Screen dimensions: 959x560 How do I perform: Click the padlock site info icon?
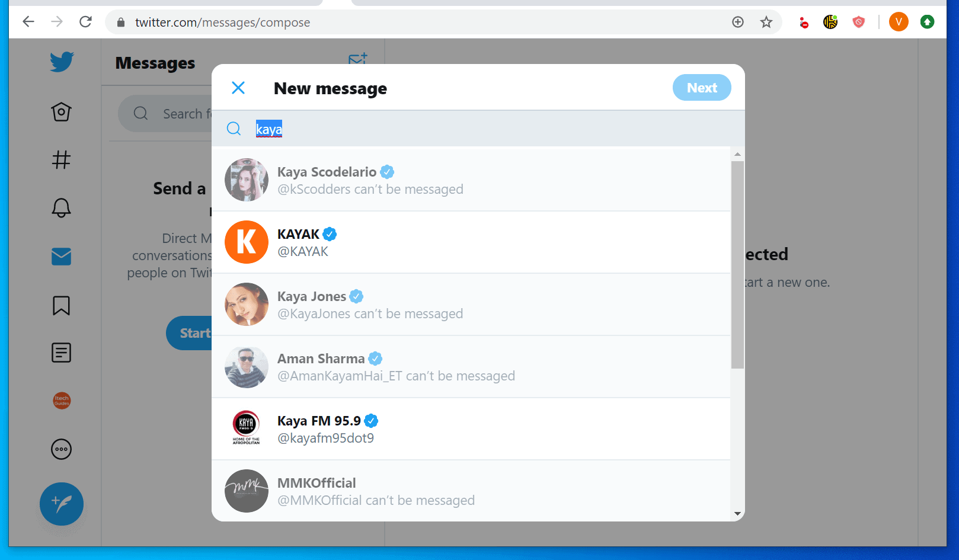coord(121,23)
